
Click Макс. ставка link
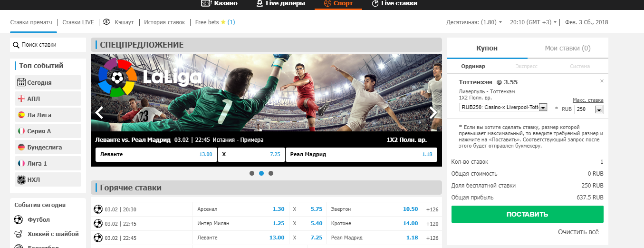click(588, 100)
